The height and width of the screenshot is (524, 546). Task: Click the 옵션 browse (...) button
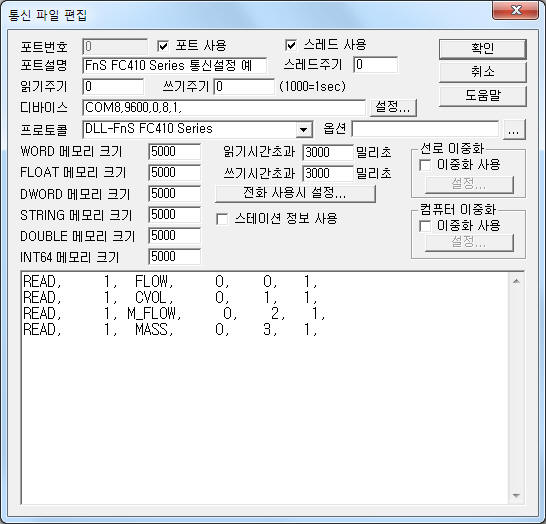(x=514, y=130)
